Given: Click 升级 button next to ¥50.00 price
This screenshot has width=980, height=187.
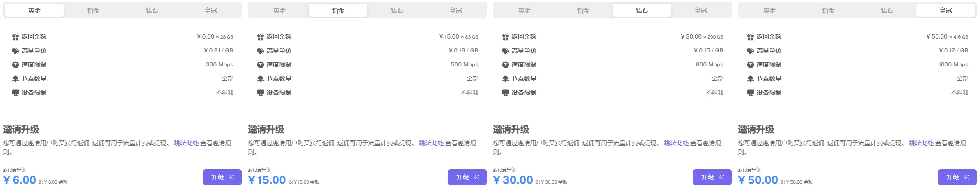Looking at the screenshot, I should (x=957, y=177).
